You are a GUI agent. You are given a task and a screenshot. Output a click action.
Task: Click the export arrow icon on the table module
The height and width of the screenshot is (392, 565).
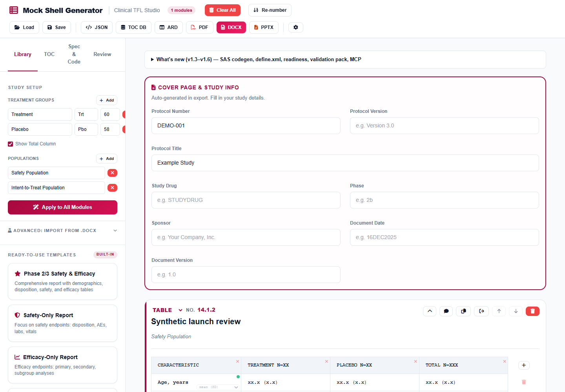481,311
